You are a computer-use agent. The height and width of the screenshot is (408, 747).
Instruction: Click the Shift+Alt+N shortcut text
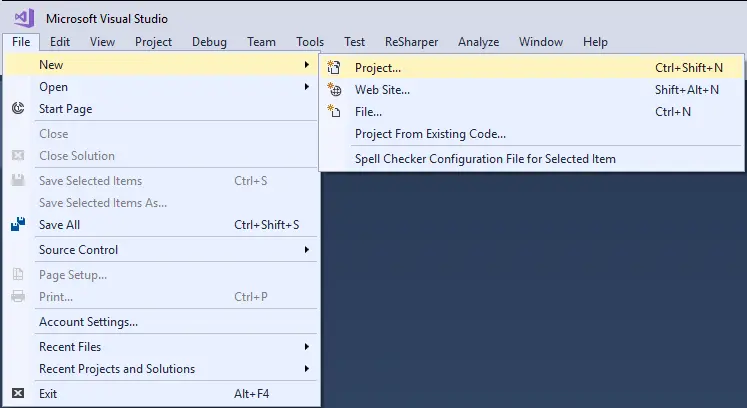pos(686,90)
